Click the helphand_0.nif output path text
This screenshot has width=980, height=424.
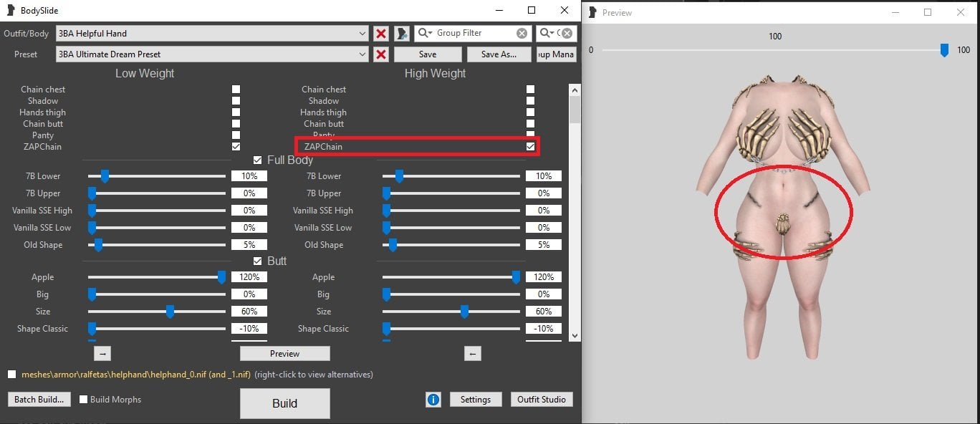(136, 375)
